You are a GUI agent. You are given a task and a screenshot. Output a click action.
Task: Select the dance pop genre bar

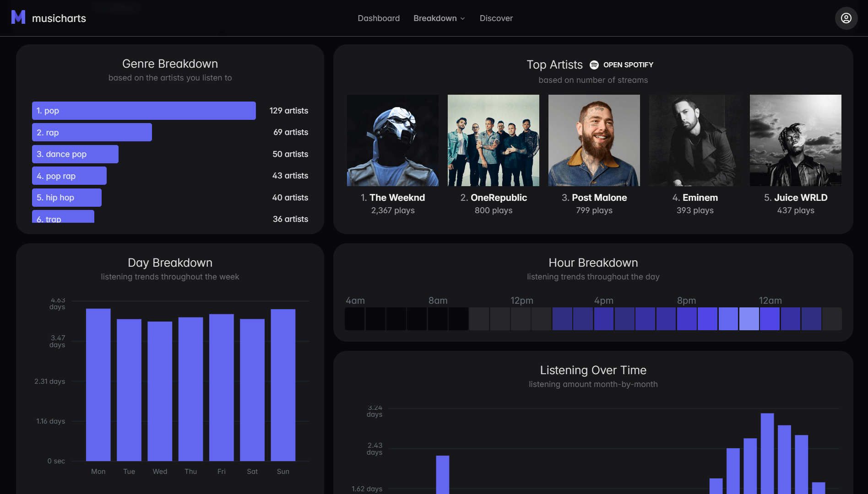75,154
